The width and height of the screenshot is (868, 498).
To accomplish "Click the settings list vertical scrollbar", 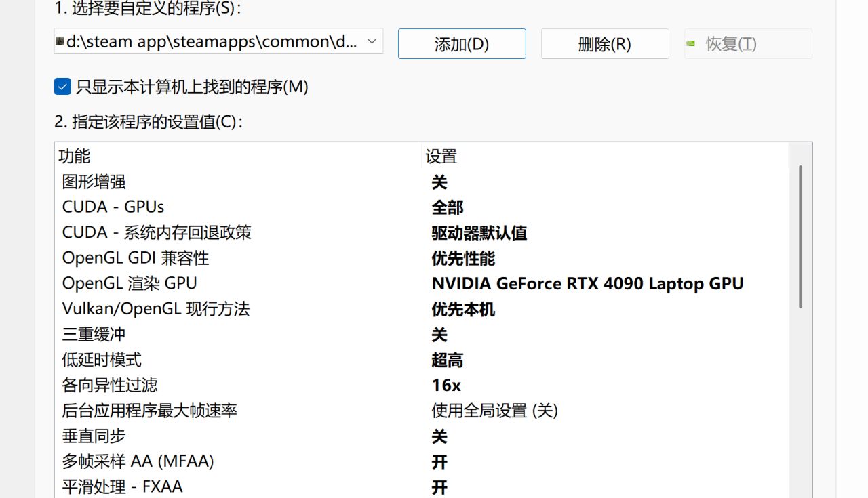I will pos(801,237).
